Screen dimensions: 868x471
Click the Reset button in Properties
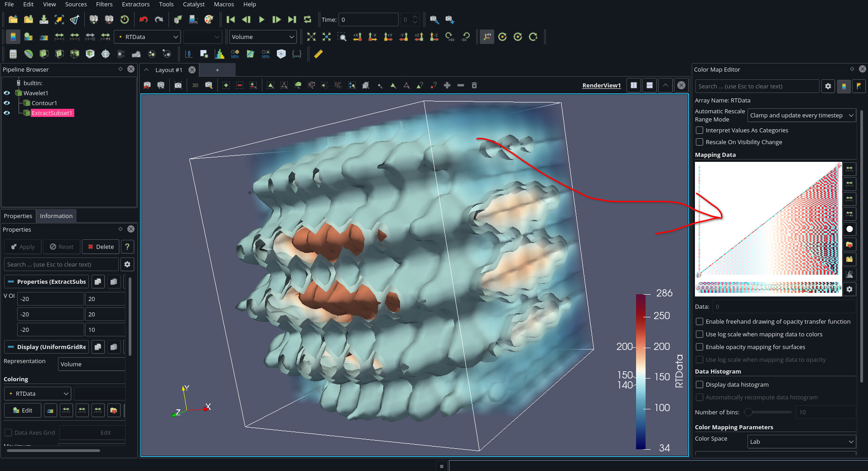[62, 247]
